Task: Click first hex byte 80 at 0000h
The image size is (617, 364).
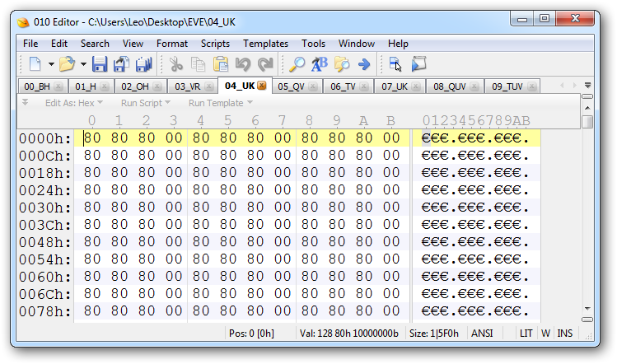Action: (x=92, y=138)
